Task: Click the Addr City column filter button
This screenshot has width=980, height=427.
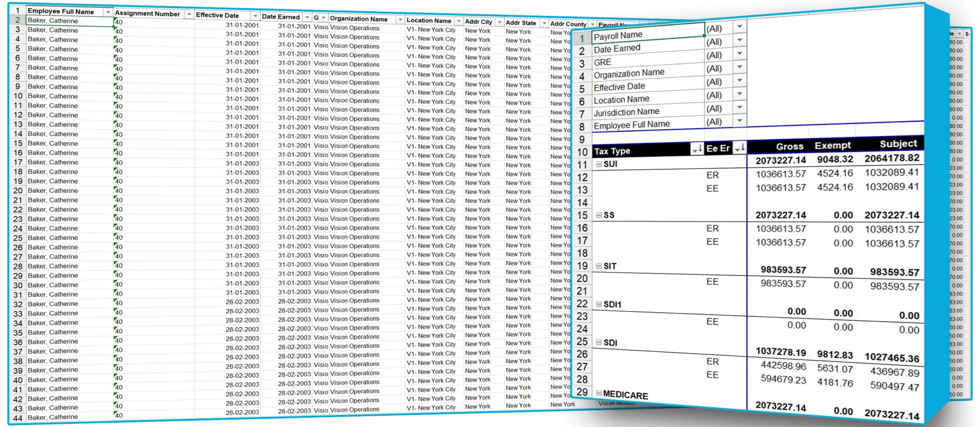Action: click(x=499, y=22)
